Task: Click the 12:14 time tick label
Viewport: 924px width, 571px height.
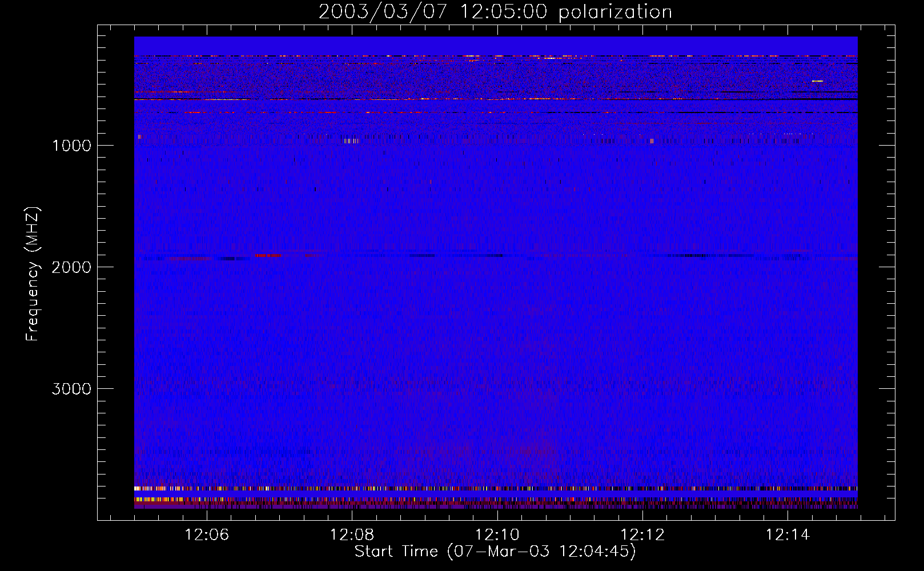Action: tap(788, 535)
